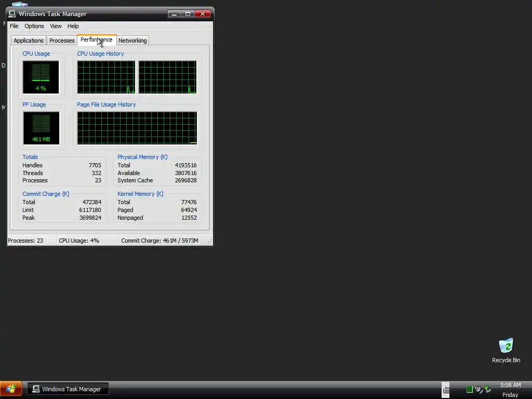Click Windows Task Manager taskbar button
Viewport: 532px width, 399px height.
coord(68,389)
